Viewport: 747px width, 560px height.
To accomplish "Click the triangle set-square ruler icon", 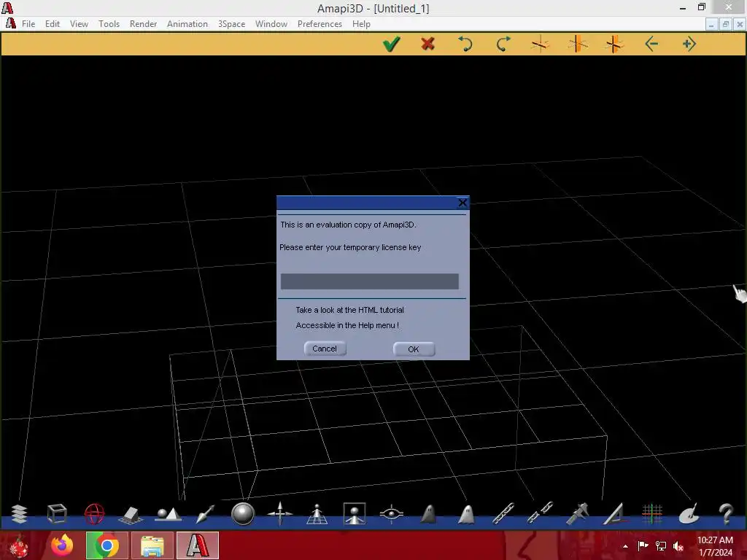I will coord(615,514).
